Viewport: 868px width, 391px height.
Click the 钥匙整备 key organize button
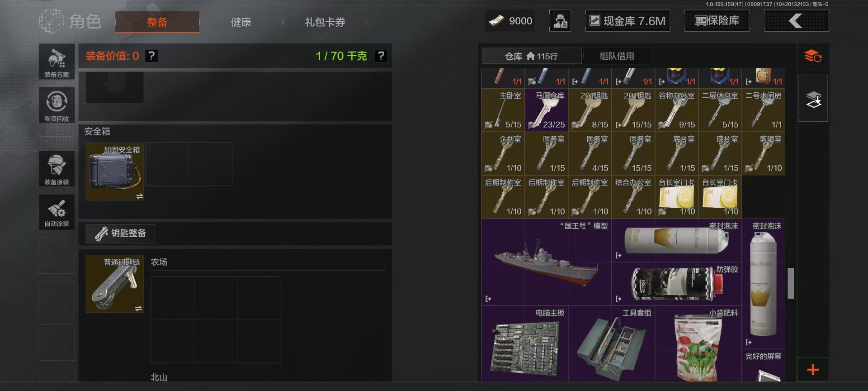(120, 234)
